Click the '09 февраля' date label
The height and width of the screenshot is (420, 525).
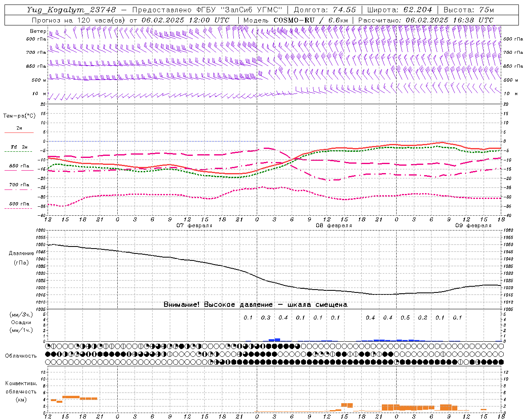coord(473,226)
